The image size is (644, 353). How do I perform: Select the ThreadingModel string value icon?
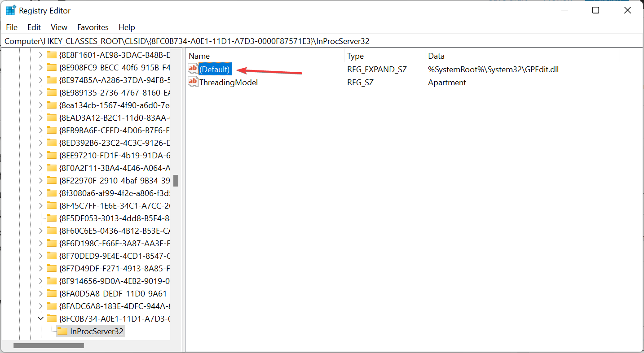click(x=193, y=82)
